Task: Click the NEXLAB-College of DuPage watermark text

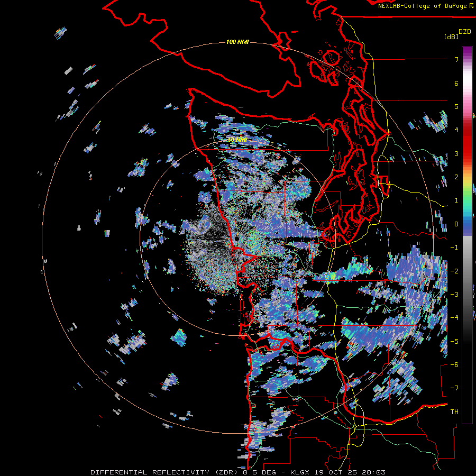Action: point(425,6)
